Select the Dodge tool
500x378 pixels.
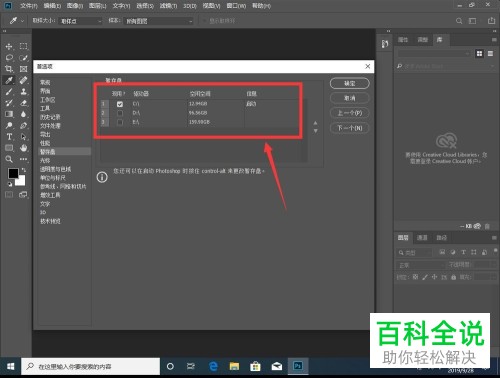coord(9,126)
